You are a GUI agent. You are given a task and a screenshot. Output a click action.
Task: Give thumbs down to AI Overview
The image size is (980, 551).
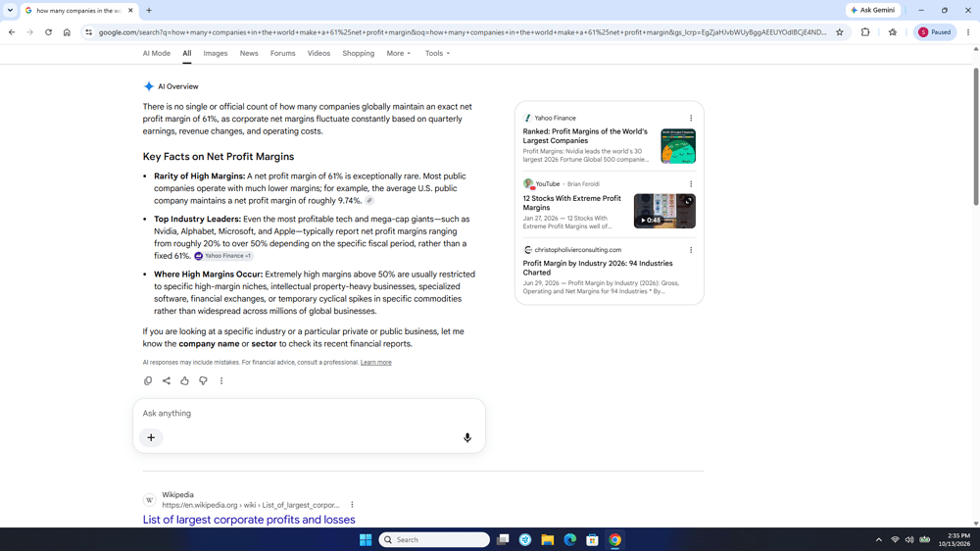point(203,380)
